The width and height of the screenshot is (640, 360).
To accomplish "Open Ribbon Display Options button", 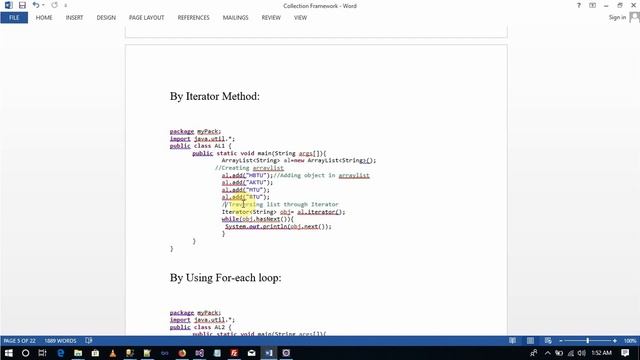I will point(592,5).
